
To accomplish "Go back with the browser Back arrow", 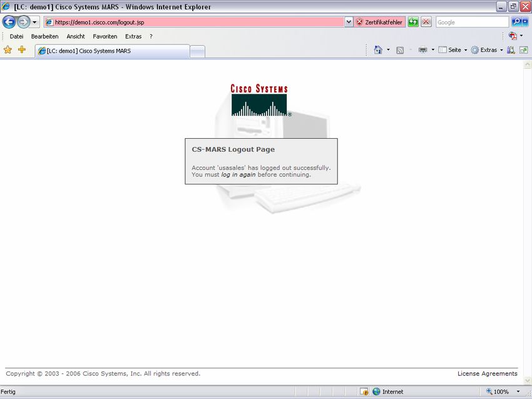I will (x=9, y=23).
